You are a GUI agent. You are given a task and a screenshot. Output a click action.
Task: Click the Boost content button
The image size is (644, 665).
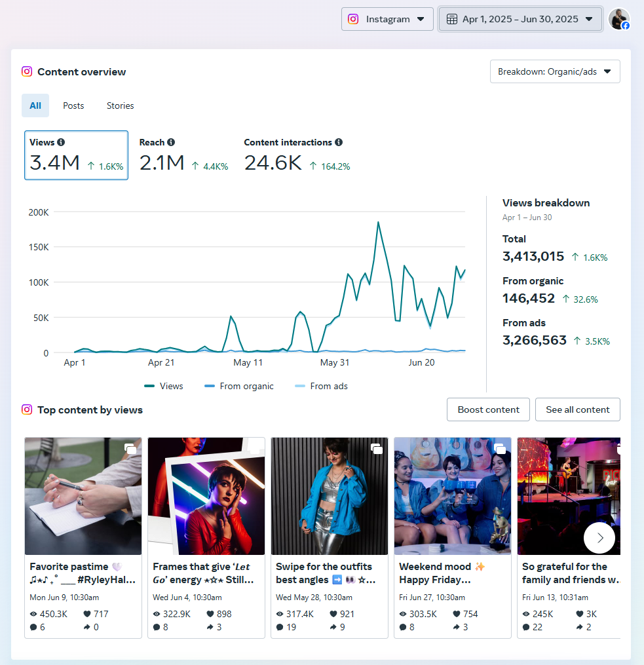coord(487,409)
